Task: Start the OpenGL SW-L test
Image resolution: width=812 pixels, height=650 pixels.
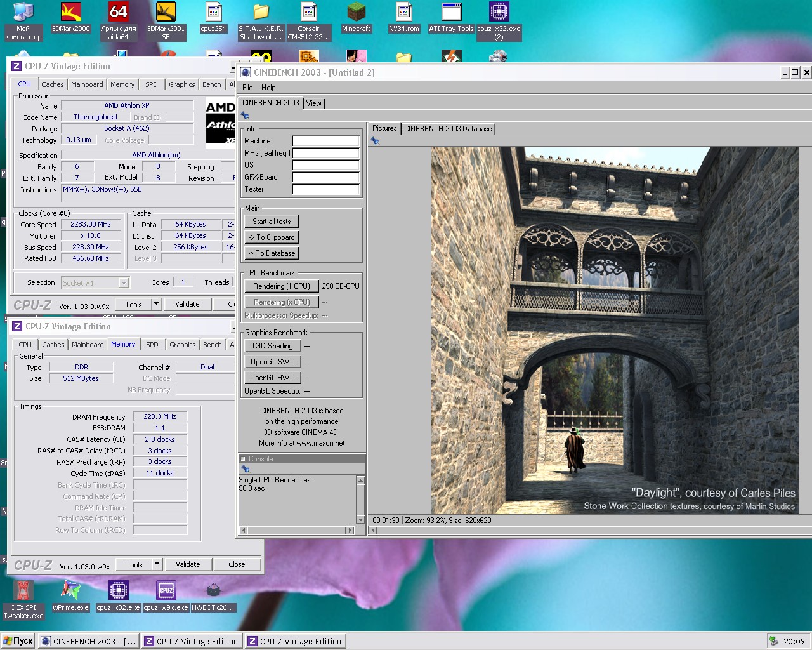Action: [272, 362]
